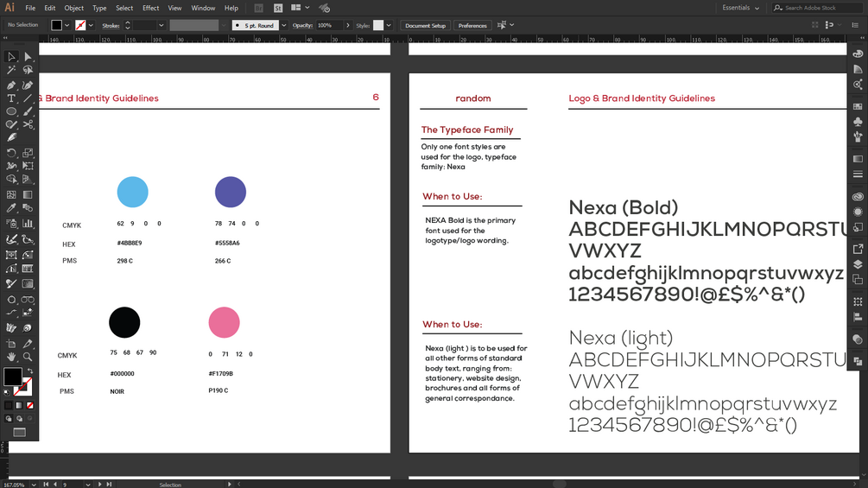Open the Essentials workspace switcher

(741, 8)
